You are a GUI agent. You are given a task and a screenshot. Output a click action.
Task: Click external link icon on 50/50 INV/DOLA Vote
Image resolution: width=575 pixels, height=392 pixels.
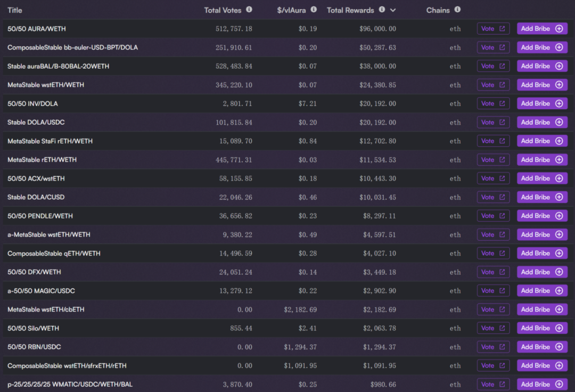[x=502, y=104]
